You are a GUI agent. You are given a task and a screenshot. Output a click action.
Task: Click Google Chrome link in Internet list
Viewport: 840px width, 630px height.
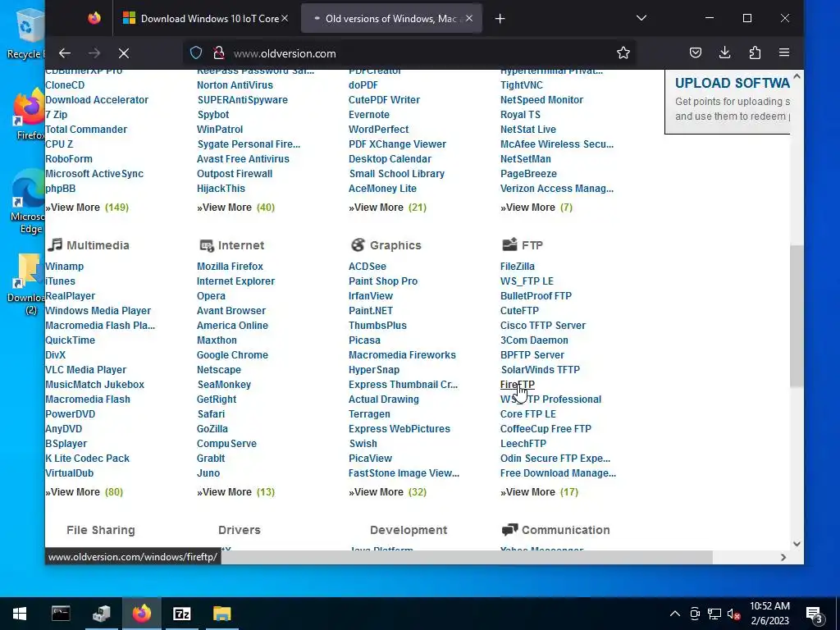232,354
